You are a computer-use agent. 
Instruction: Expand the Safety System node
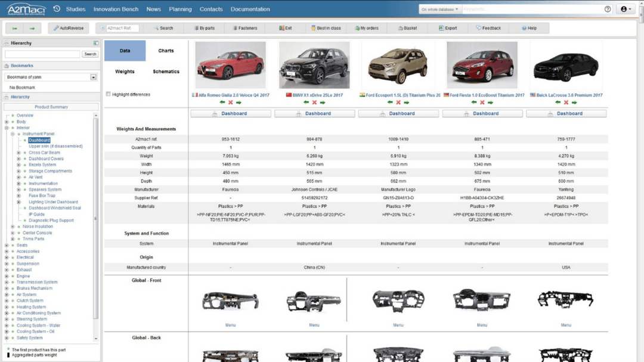[7, 338]
